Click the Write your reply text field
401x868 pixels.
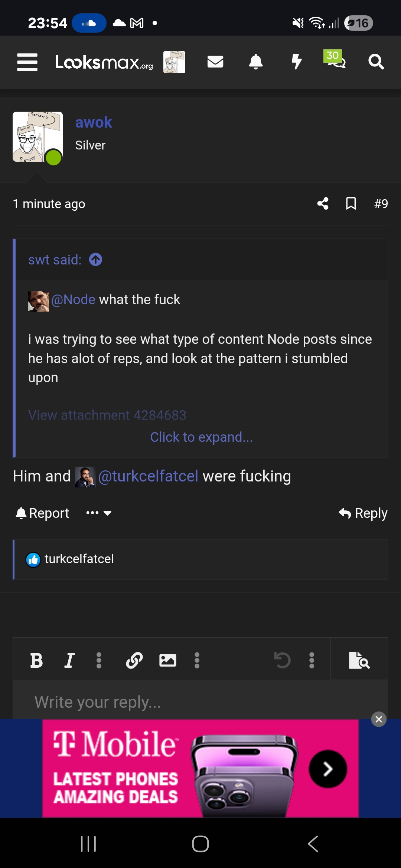(x=200, y=702)
